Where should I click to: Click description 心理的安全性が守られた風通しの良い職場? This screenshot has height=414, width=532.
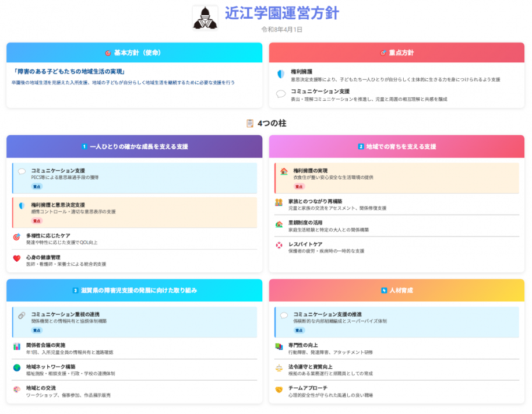point(330,395)
